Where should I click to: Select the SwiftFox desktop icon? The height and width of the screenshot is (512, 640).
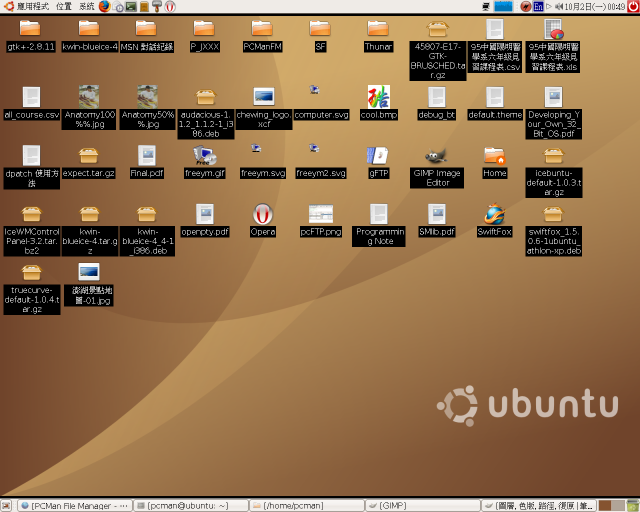pyautogui.click(x=493, y=214)
